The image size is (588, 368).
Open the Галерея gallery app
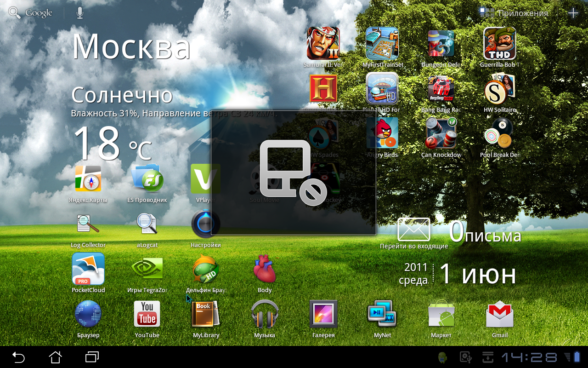(323, 314)
